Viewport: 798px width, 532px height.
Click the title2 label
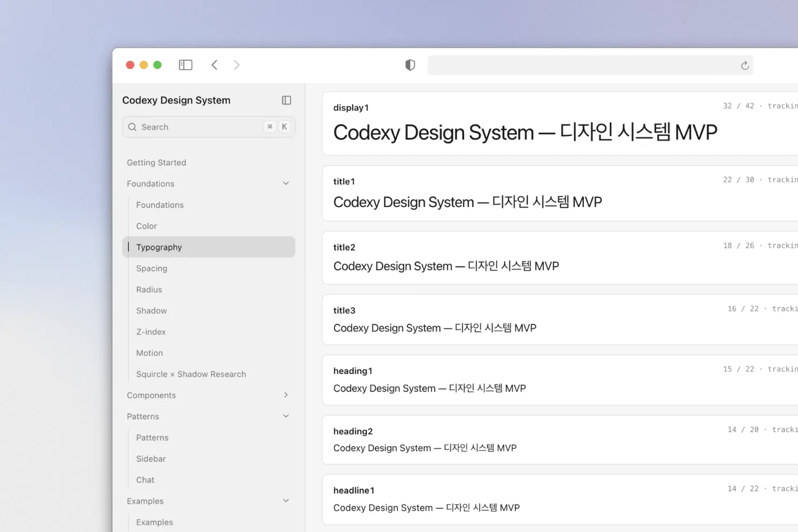click(x=344, y=247)
